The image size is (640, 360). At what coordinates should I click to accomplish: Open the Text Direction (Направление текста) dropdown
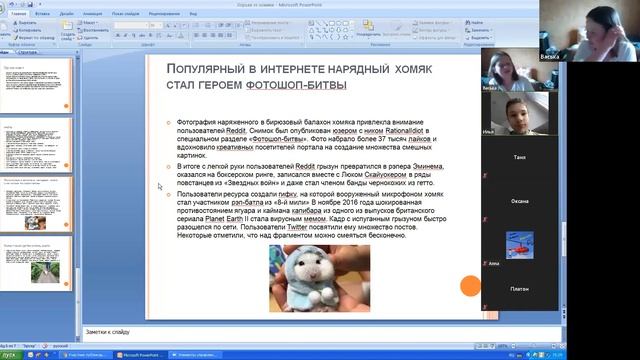tap(267, 23)
